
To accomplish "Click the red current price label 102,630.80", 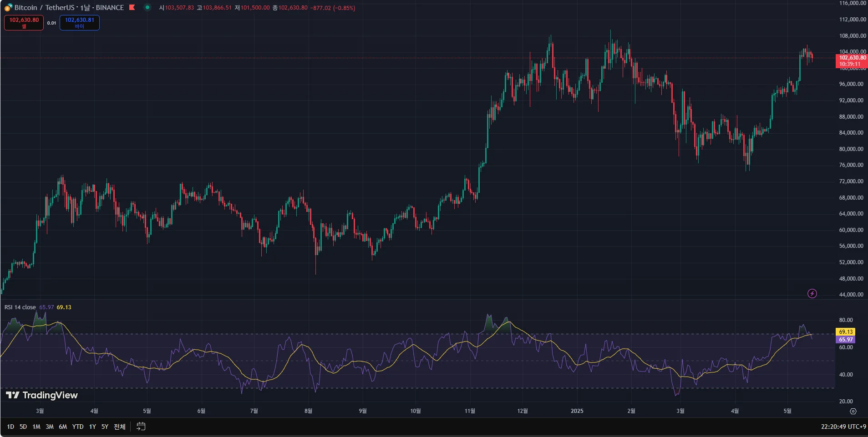I will pyautogui.click(x=852, y=61).
